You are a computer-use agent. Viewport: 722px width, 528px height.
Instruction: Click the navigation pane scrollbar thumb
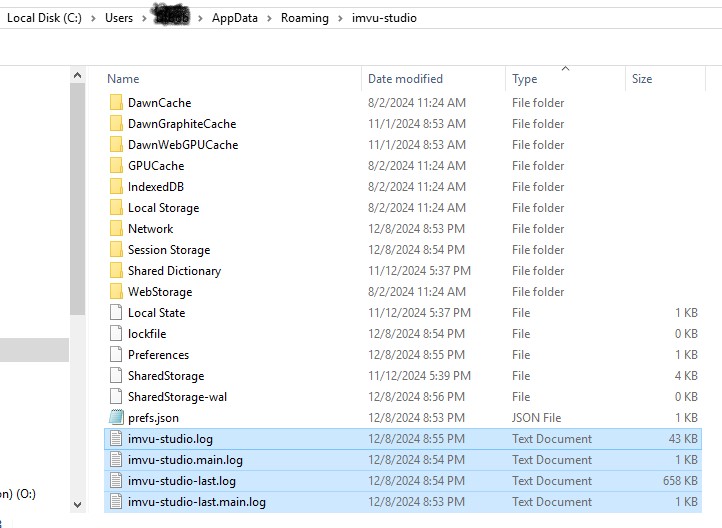pyautogui.click(x=77, y=199)
